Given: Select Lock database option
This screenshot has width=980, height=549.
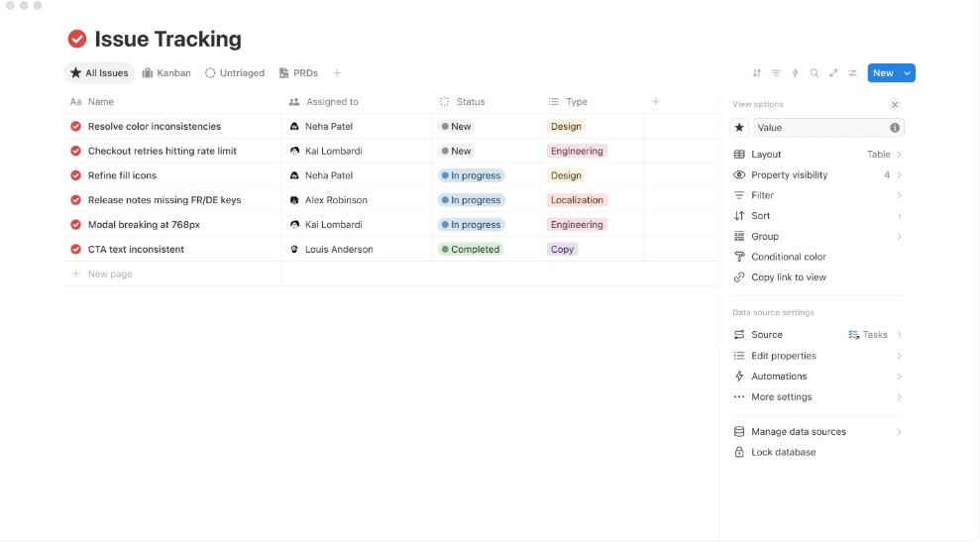Looking at the screenshot, I should point(783,452).
